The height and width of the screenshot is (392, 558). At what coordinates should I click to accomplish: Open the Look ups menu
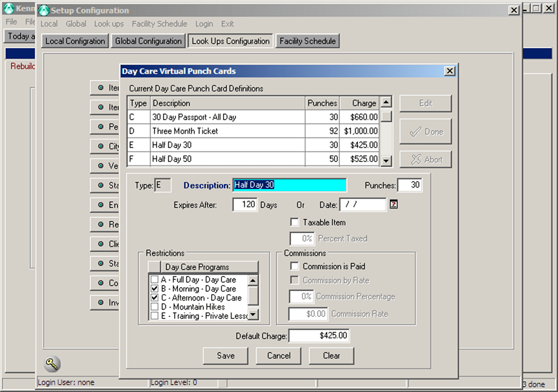click(109, 24)
